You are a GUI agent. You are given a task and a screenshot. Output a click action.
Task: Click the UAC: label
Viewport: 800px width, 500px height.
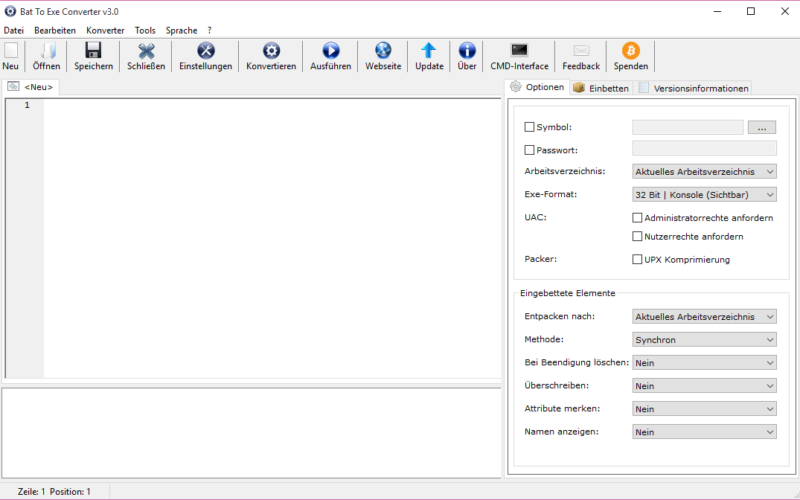(x=535, y=217)
